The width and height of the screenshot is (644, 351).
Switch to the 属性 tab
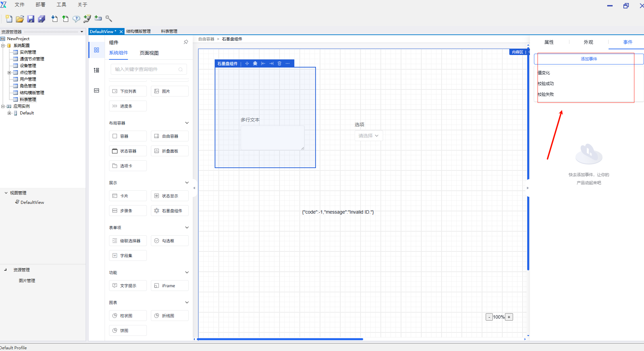pos(549,42)
